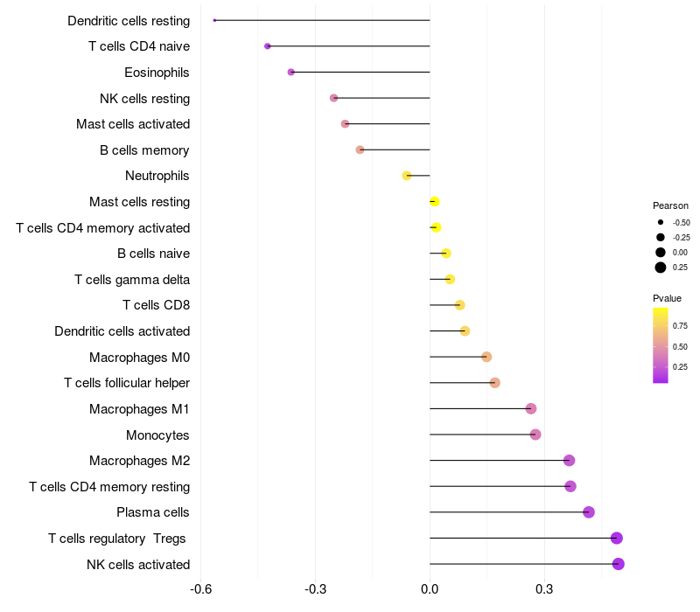Click the Macrophages M0 orange dot
Viewport: 700px width, 612px height.
(x=486, y=357)
